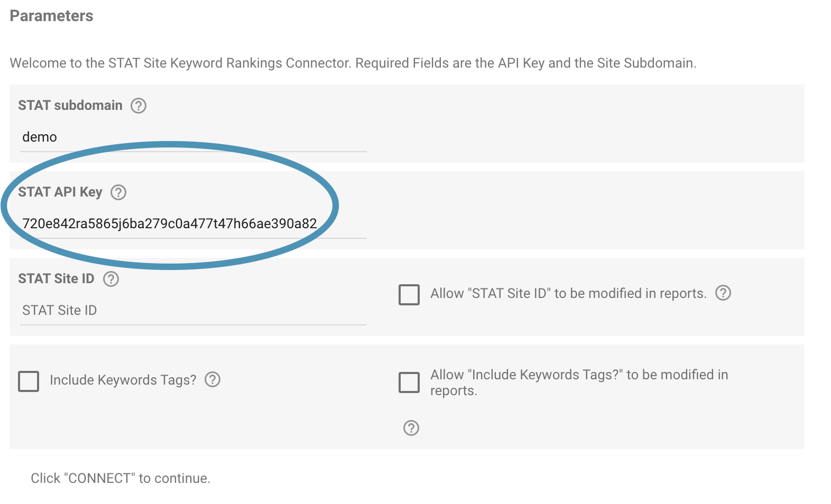Image resolution: width=831 pixels, height=504 pixels.
Task: Click the help icon next to STAT subdomain
Action: (138, 106)
